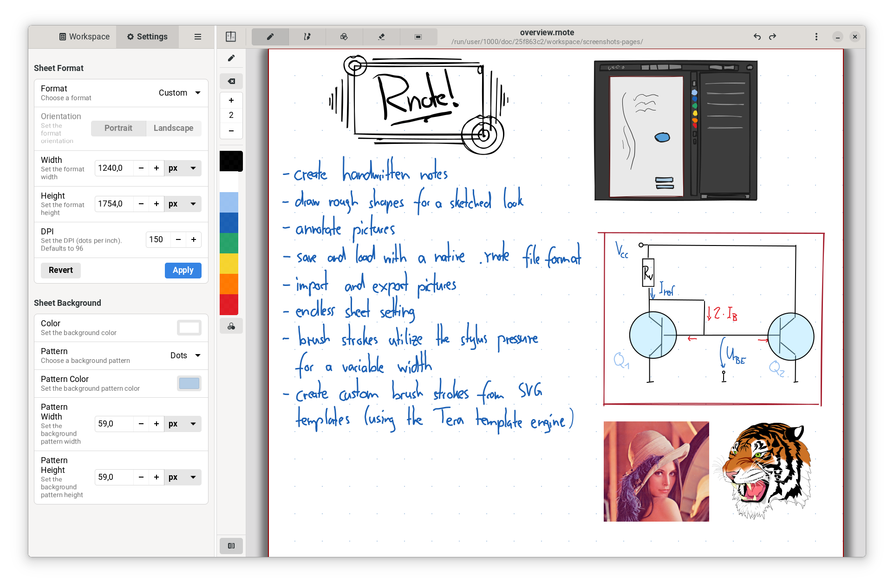Select the Shapes tool

point(344,37)
